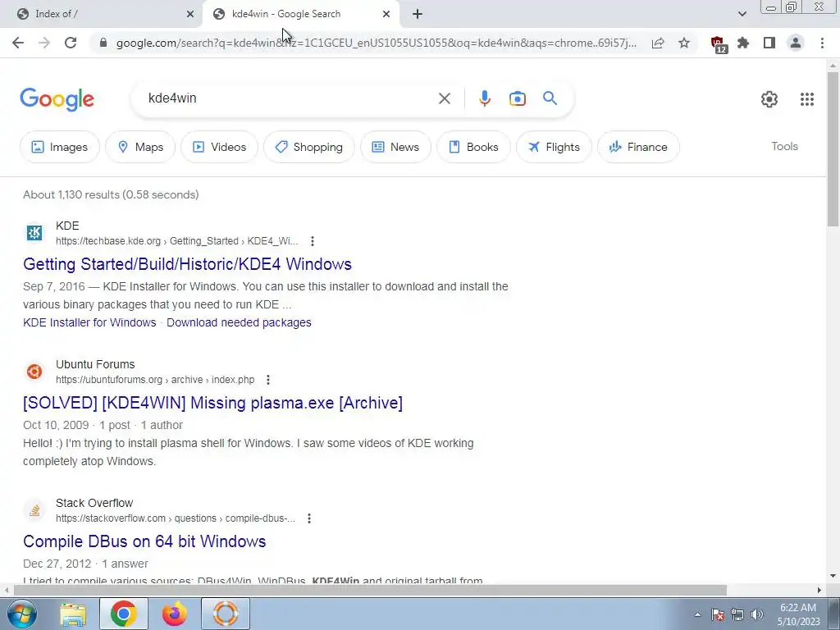
Task: Click the padlock site info icon
Action: click(x=103, y=43)
